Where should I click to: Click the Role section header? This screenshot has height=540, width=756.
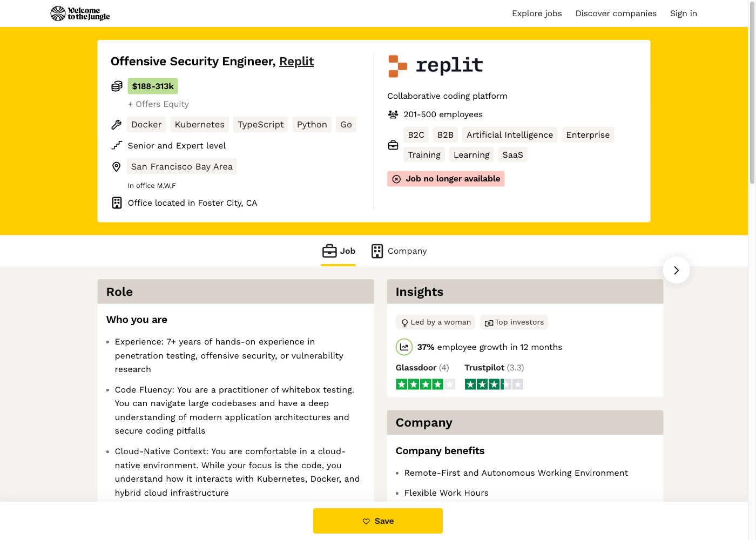click(x=235, y=292)
